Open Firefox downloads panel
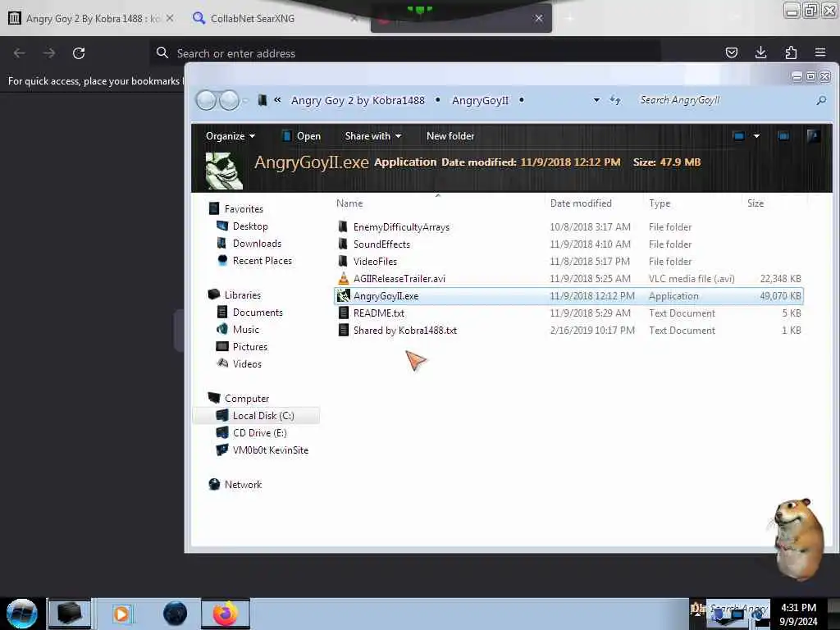This screenshot has width=840, height=630. tap(760, 52)
